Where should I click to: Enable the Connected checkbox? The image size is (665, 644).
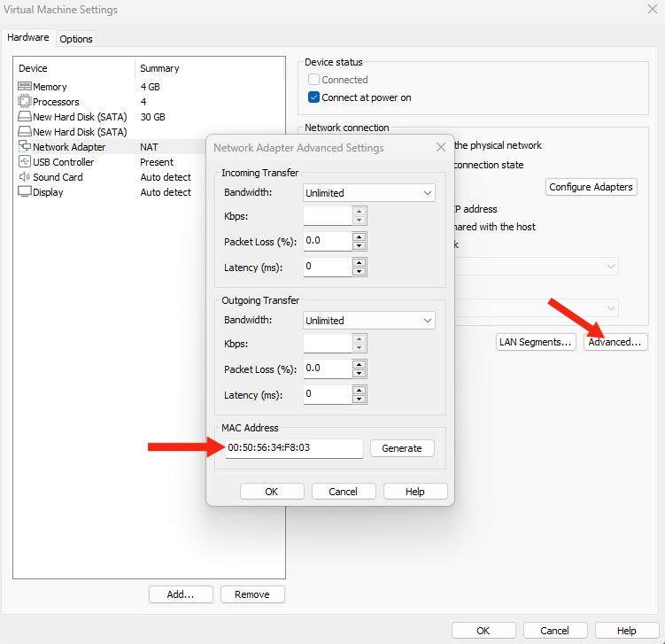[313, 80]
